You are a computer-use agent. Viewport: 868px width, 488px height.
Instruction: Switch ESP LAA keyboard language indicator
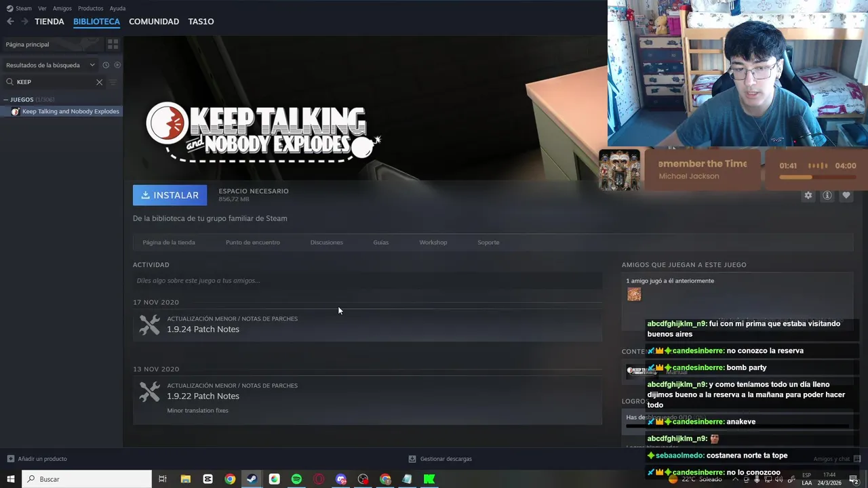point(807,479)
